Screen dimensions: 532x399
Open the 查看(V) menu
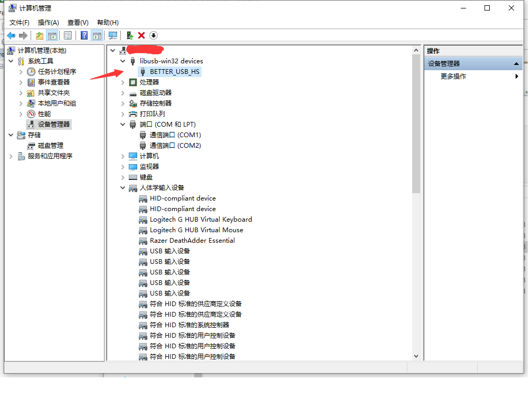(x=78, y=23)
